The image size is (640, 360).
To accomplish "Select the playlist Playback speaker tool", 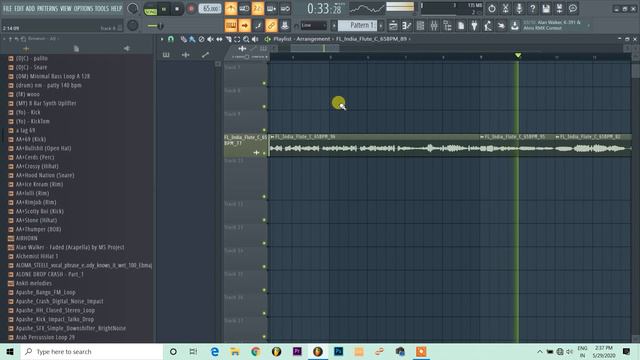I will point(255,39).
